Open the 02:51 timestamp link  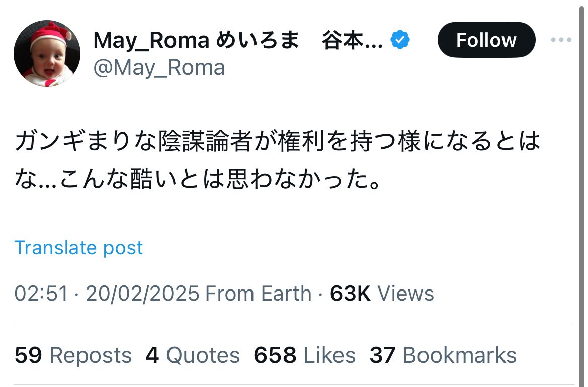pyautogui.click(x=41, y=294)
